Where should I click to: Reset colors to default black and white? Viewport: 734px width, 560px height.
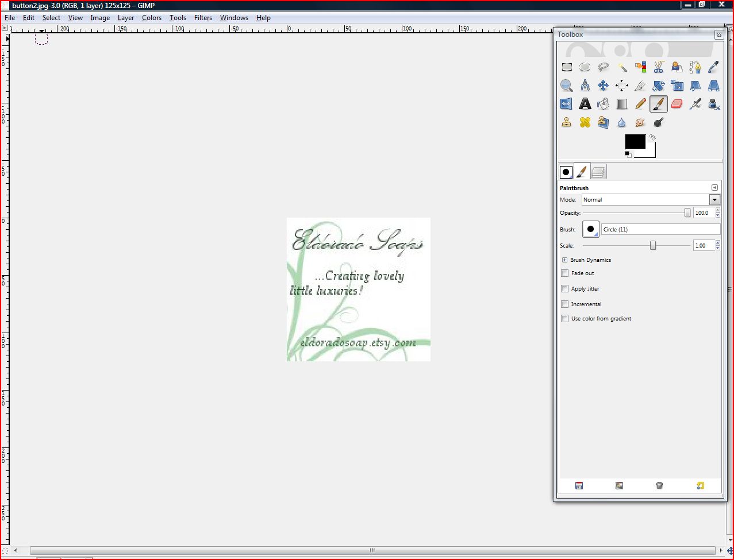[628, 155]
